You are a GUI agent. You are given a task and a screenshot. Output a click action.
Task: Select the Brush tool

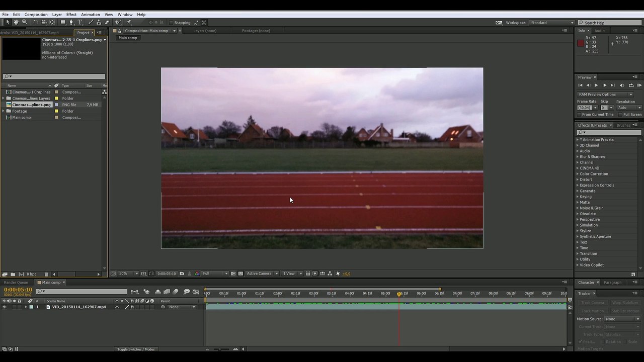pyautogui.click(x=91, y=22)
